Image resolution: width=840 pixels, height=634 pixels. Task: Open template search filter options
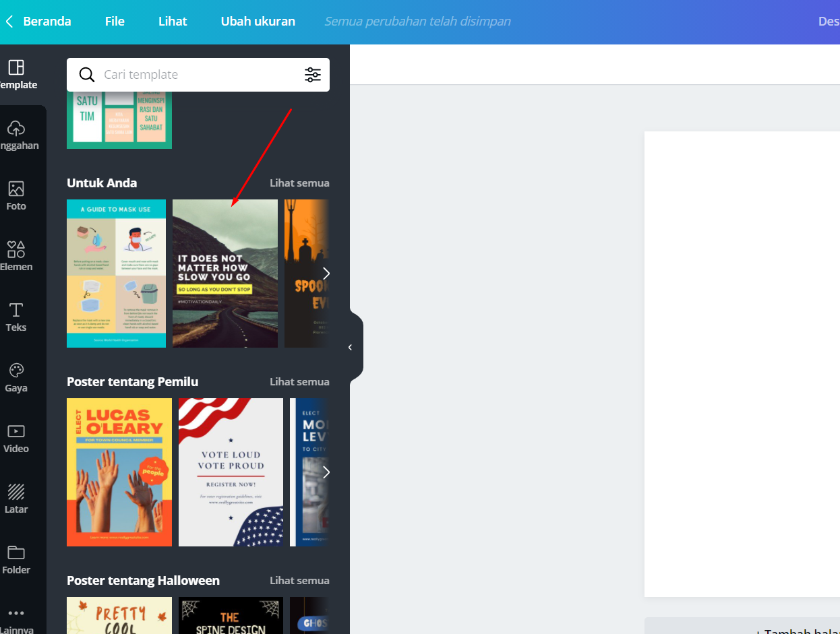tap(312, 75)
